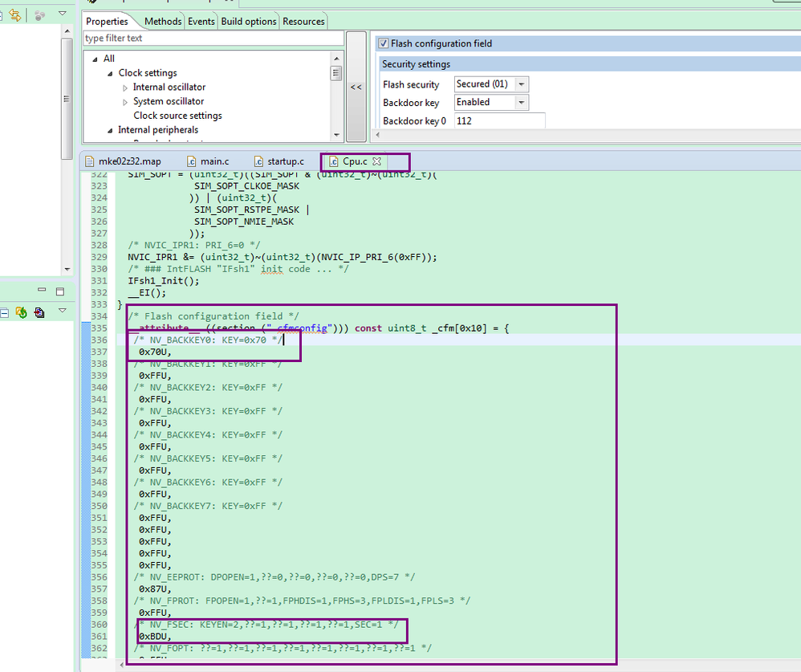The height and width of the screenshot is (672, 801).
Task: Click the __EI(); code line
Action: click(147, 292)
